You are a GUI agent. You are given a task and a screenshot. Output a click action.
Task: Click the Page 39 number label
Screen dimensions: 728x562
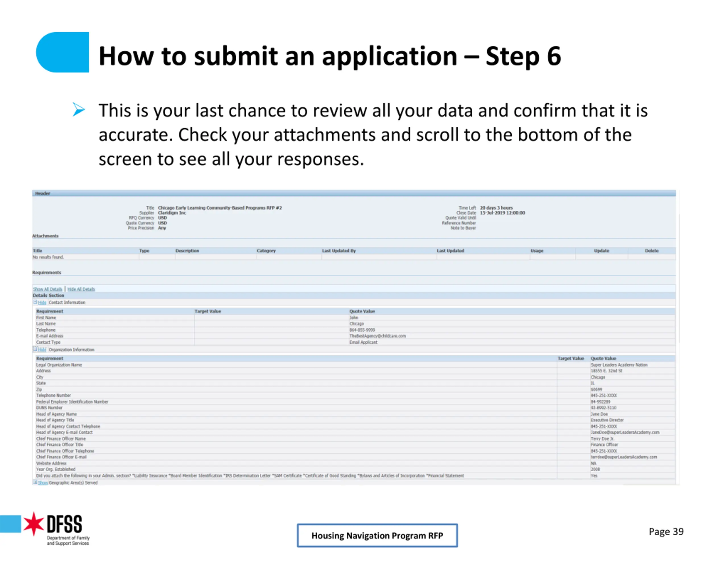tap(666, 532)
